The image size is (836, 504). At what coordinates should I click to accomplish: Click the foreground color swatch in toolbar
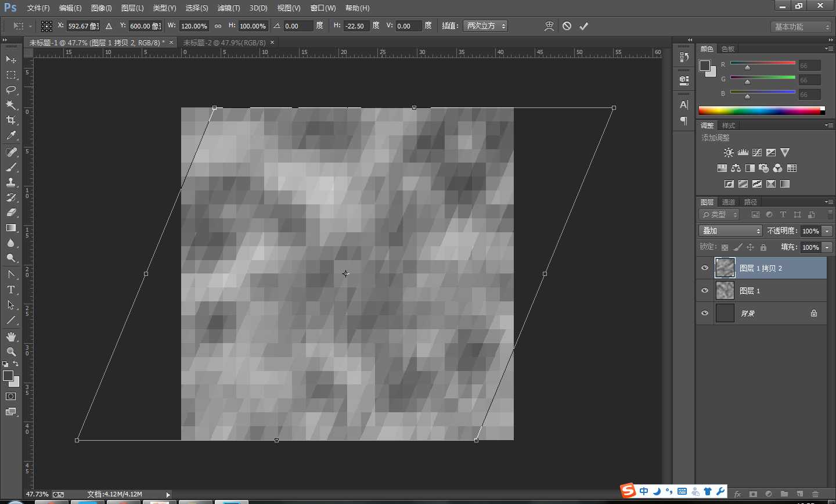8,376
